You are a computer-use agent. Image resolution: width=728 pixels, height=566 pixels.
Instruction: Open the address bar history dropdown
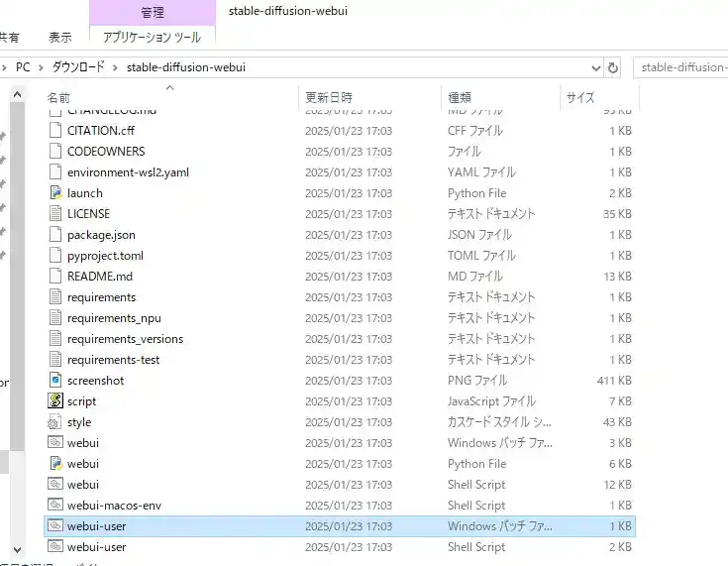pos(595,68)
